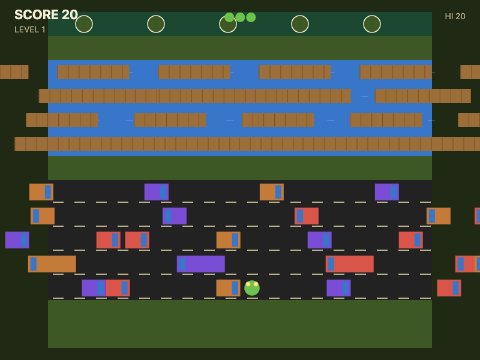Click the long orange truck
This screenshot has width=480, height=360.
click(x=52, y=264)
